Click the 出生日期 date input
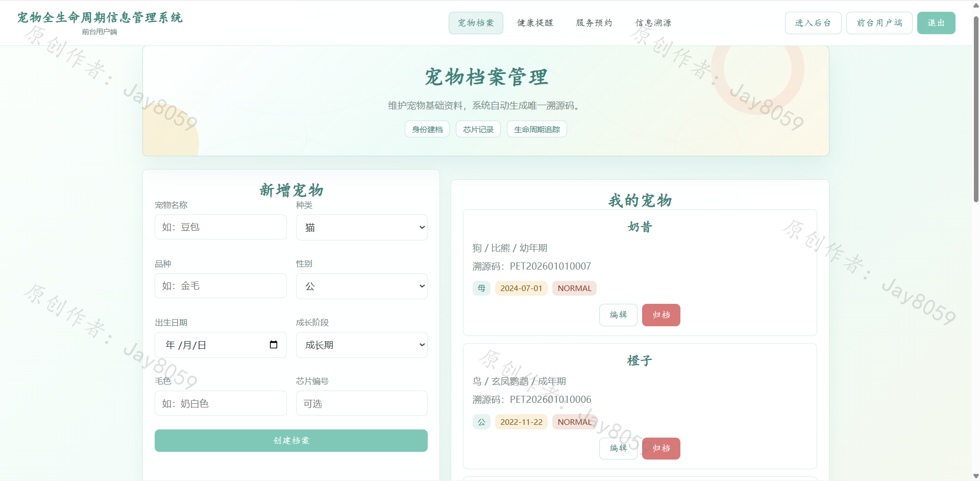Viewport: 980px width, 481px height. [220, 345]
